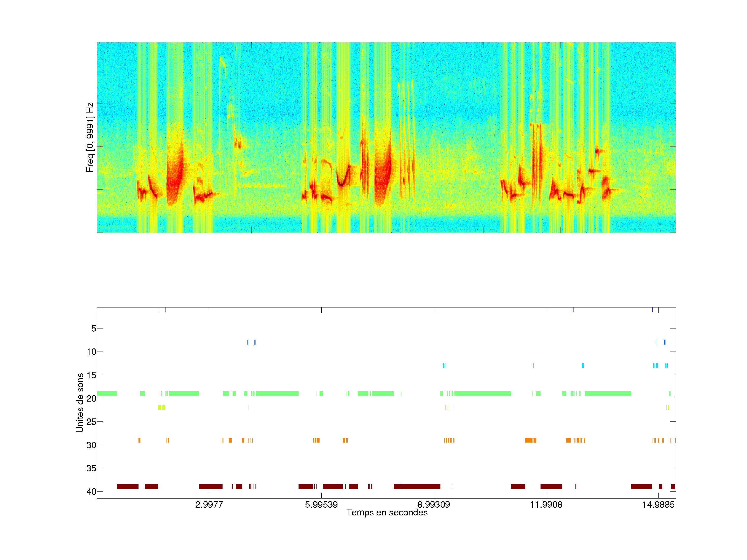Click the y-axis tick label 15
Viewport: 747px width, 560px height.
click(92, 375)
